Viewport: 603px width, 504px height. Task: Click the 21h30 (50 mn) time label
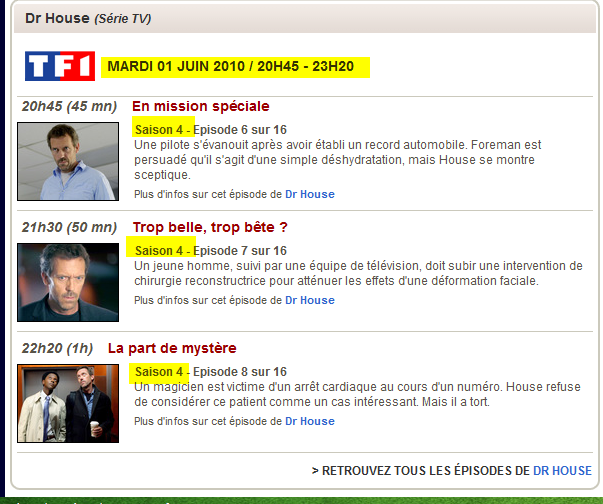pyautogui.click(x=69, y=227)
